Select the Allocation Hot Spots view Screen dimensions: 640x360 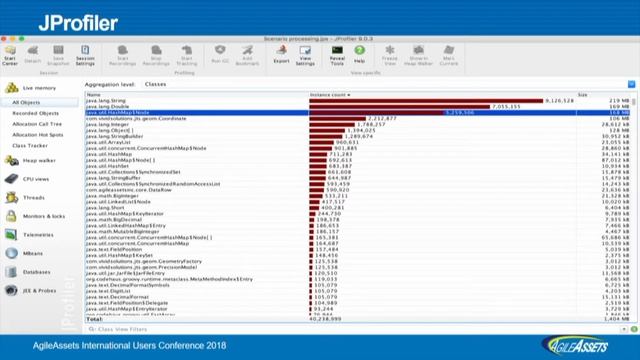tap(38, 135)
